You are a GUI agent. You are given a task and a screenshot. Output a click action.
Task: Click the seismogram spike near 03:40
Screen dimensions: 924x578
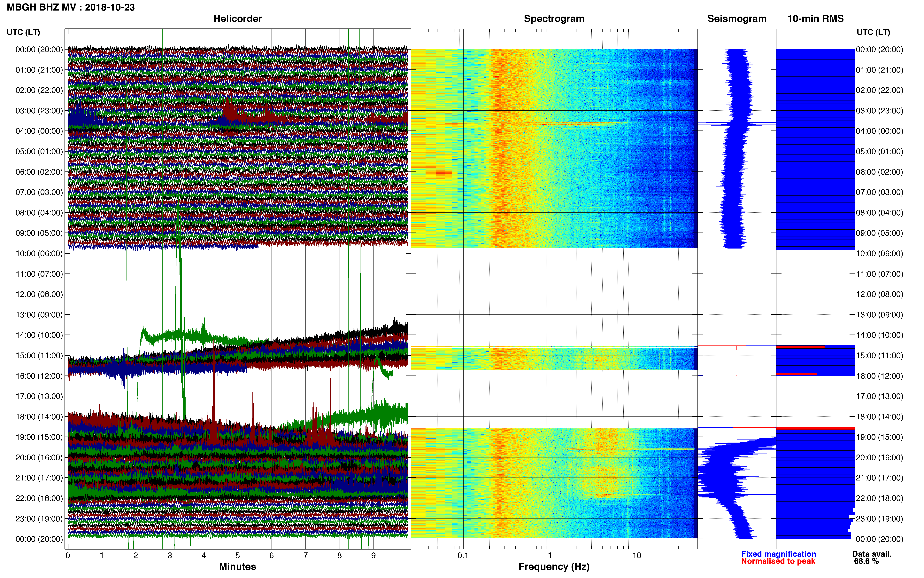pos(736,123)
